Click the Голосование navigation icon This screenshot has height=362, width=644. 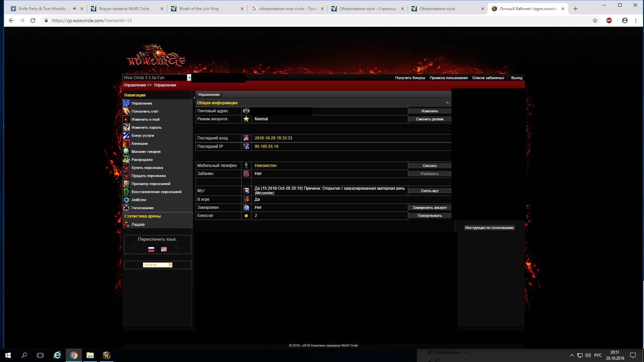pyautogui.click(x=126, y=208)
